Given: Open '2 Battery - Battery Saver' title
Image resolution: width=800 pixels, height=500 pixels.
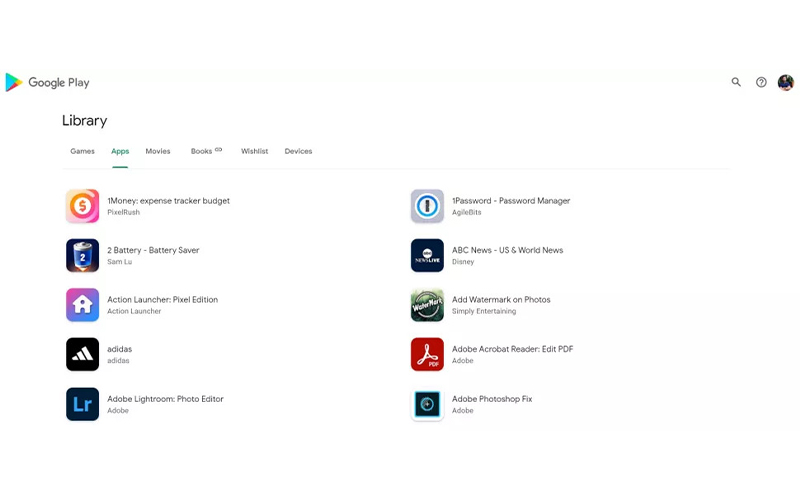Looking at the screenshot, I should [x=153, y=250].
